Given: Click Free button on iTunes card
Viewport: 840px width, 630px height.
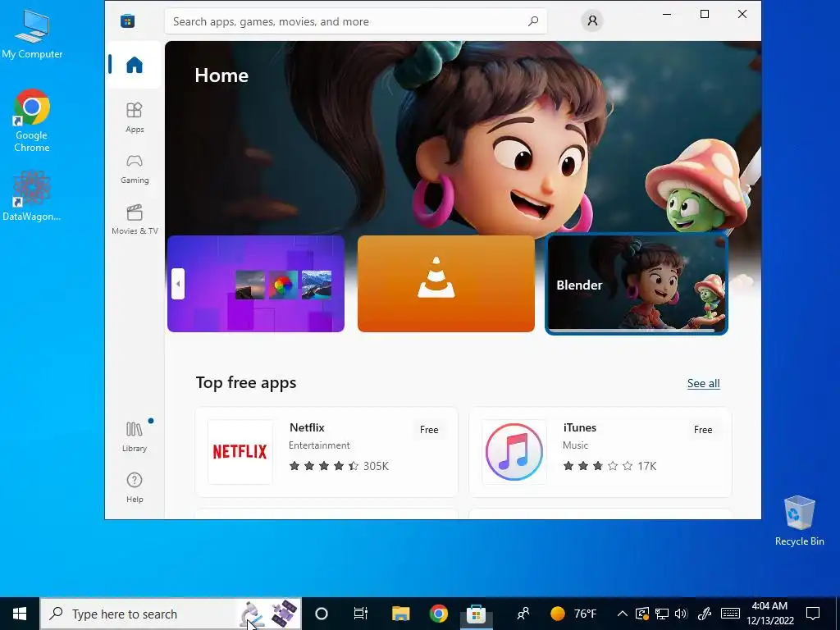Looking at the screenshot, I should click(703, 430).
